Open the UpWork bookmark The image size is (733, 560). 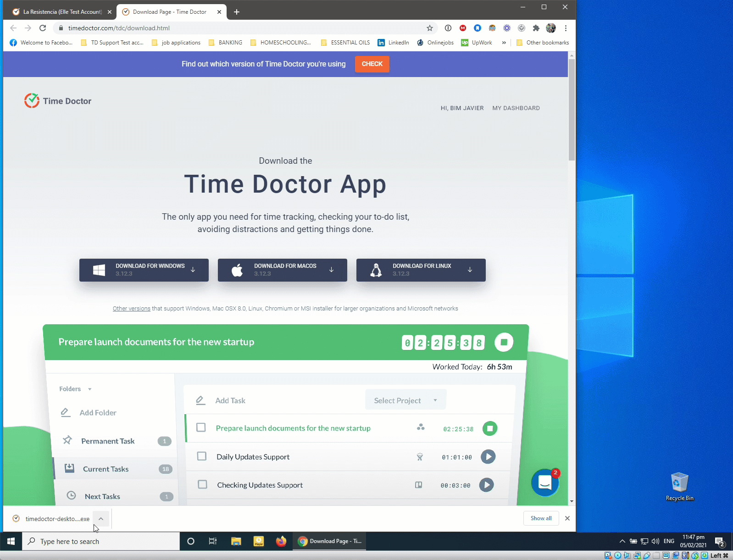click(477, 43)
